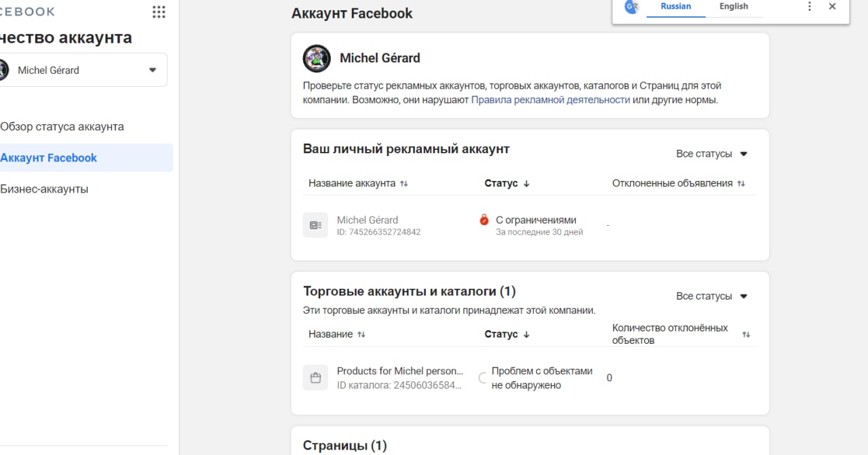Click the С ограничениями status text

(536, 220)
